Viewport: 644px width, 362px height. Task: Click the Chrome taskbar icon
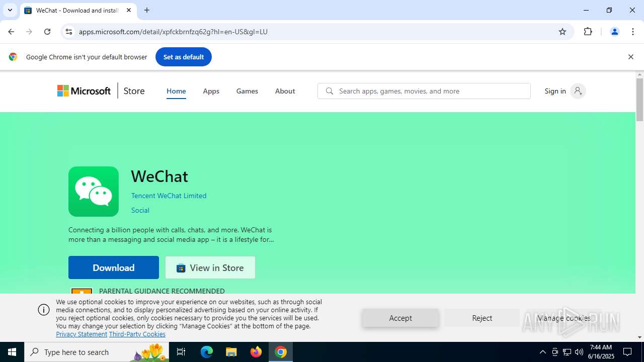point(281,352)
